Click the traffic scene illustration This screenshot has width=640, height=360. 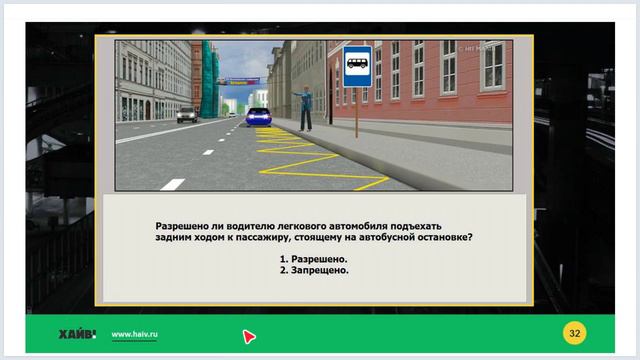click(x=313, y=115)
